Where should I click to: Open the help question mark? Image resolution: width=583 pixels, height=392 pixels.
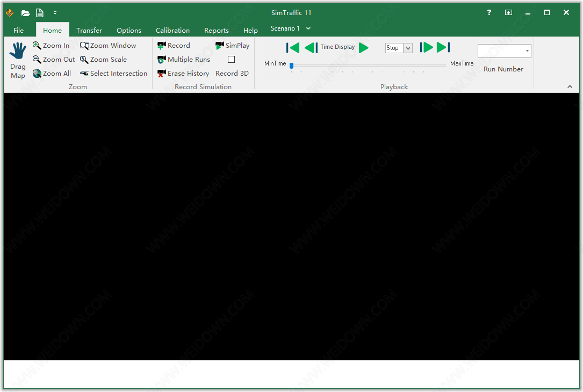click(x=490, y=13)
